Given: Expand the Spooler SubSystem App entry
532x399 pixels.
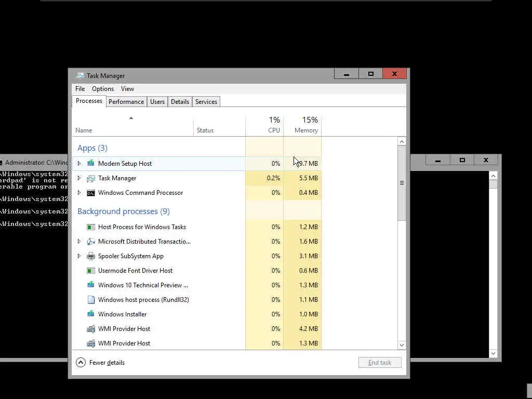Looking at the screenshot, I should (x=79, y=256).
